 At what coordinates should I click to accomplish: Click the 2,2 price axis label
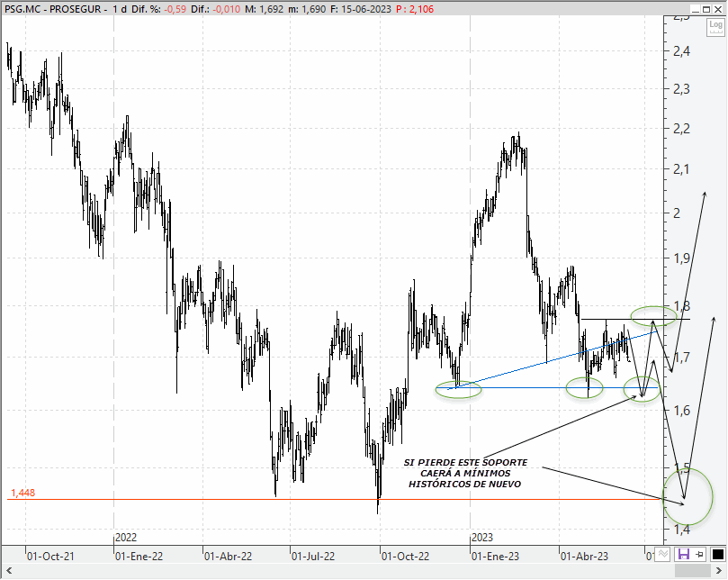pos(681,129)
